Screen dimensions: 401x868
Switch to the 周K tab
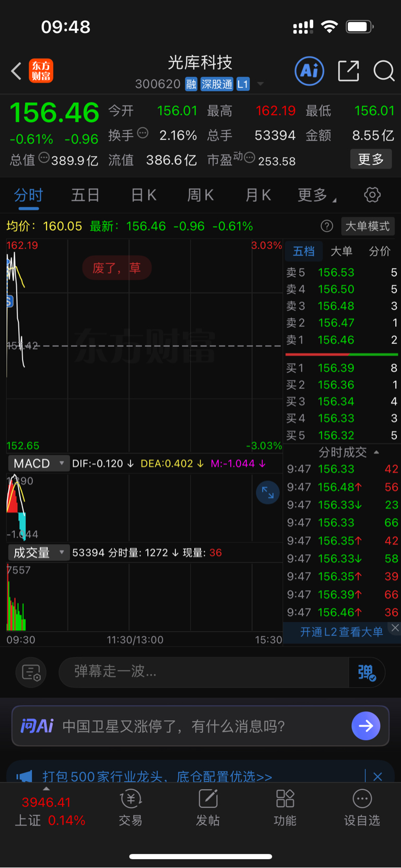[x=200, y=195]
